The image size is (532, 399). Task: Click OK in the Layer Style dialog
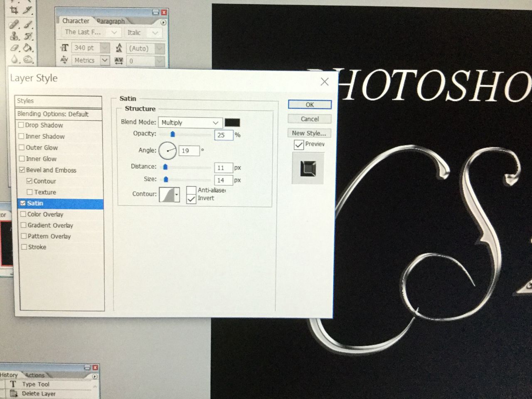click(x=310, y=105)
